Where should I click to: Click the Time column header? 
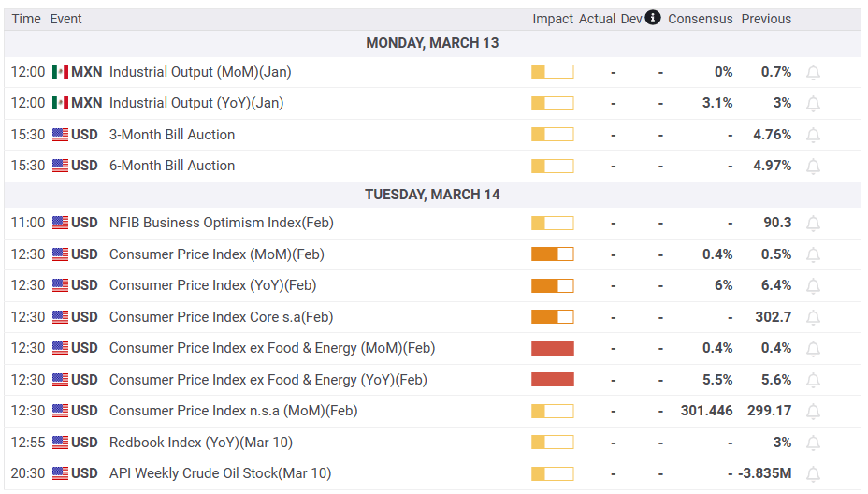pos(26,19)
